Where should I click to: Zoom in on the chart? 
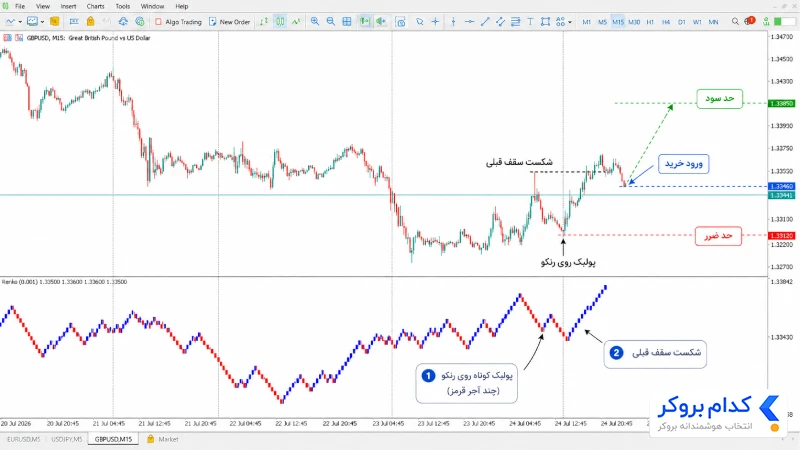[315, 21]
